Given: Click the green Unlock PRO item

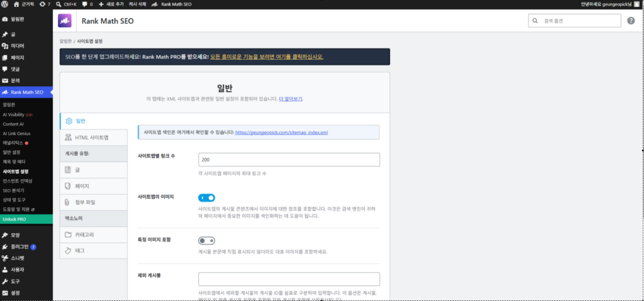Looking at the screenshot, I should (26, 219).
